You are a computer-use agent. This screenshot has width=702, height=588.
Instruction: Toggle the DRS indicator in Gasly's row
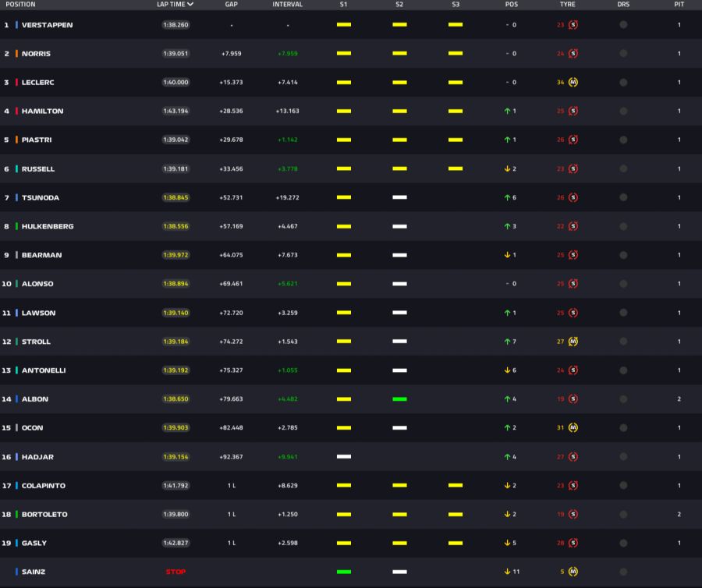tap(623, 543)
